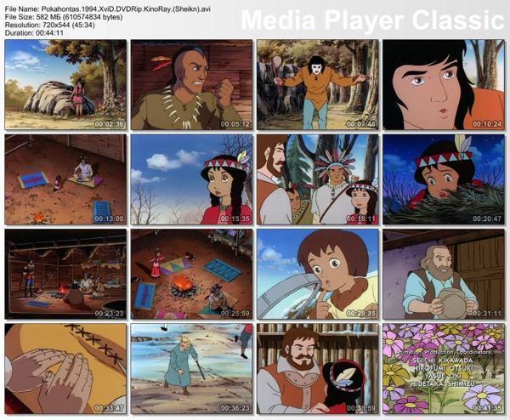Open the masked man frame 00:07:48

click(318, 84)
